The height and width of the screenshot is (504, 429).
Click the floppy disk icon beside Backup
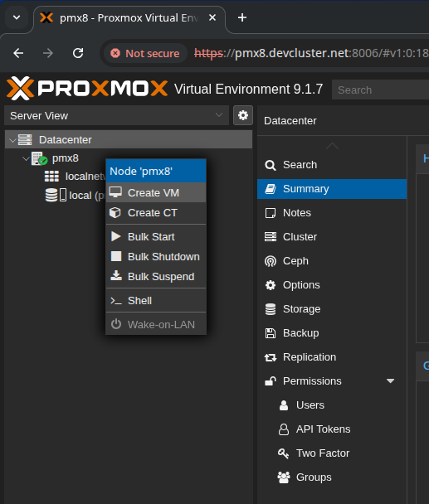271,333
